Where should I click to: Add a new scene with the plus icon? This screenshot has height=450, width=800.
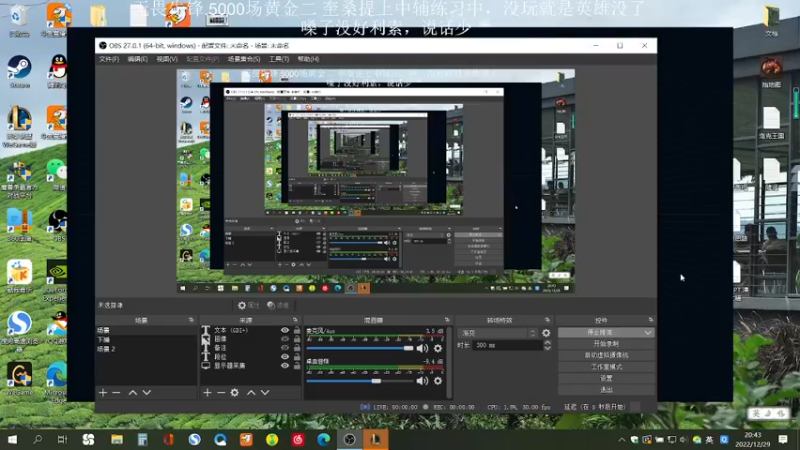103,392
